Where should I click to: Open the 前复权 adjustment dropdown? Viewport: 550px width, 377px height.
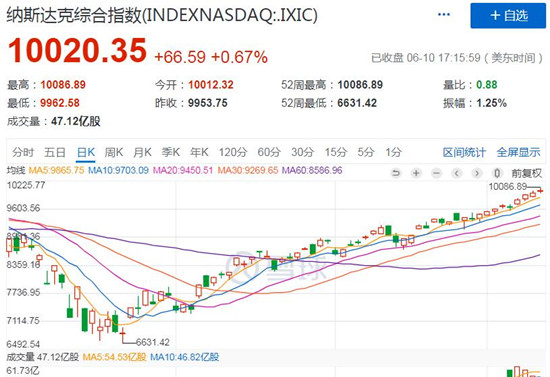coord(526,173)
